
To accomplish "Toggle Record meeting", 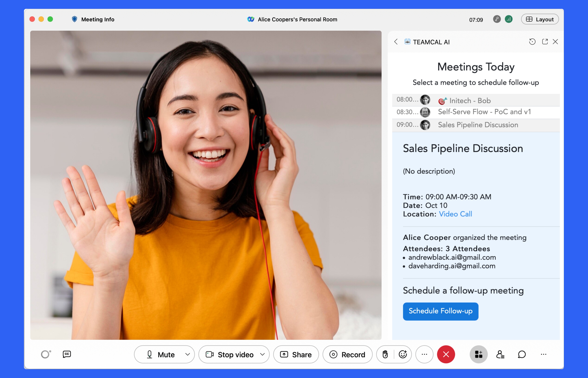I will click(347, 354).
